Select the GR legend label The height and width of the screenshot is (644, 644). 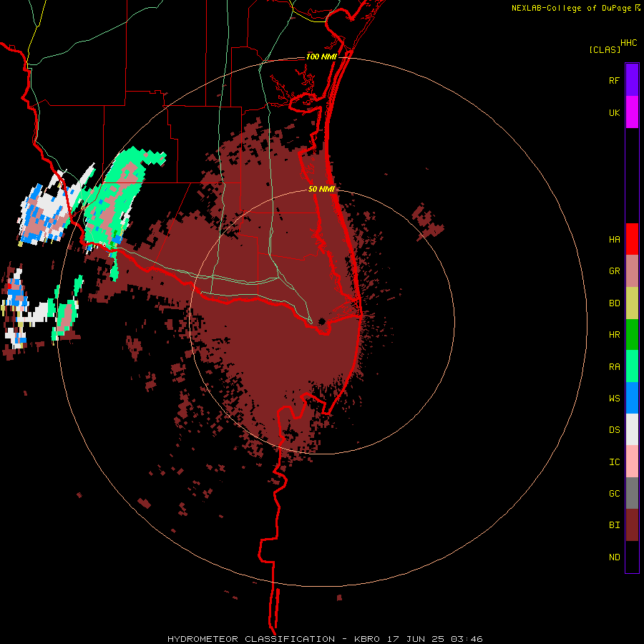(614, 271)
